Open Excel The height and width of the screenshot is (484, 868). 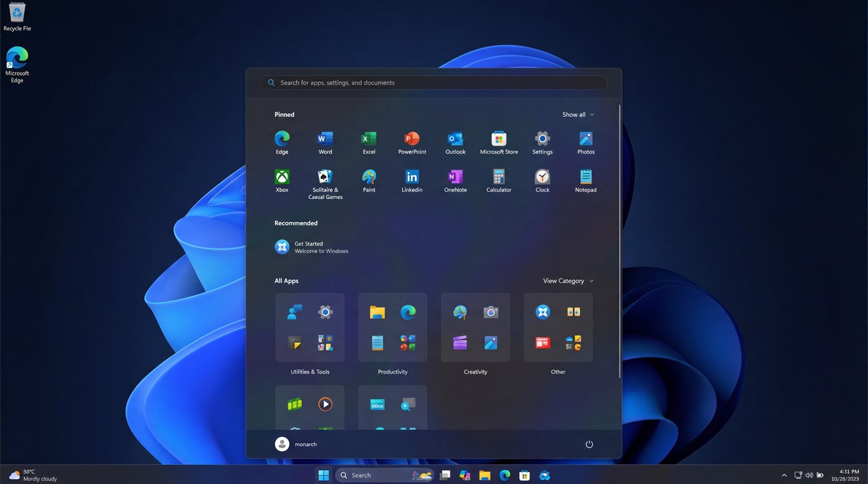(369, 141)
